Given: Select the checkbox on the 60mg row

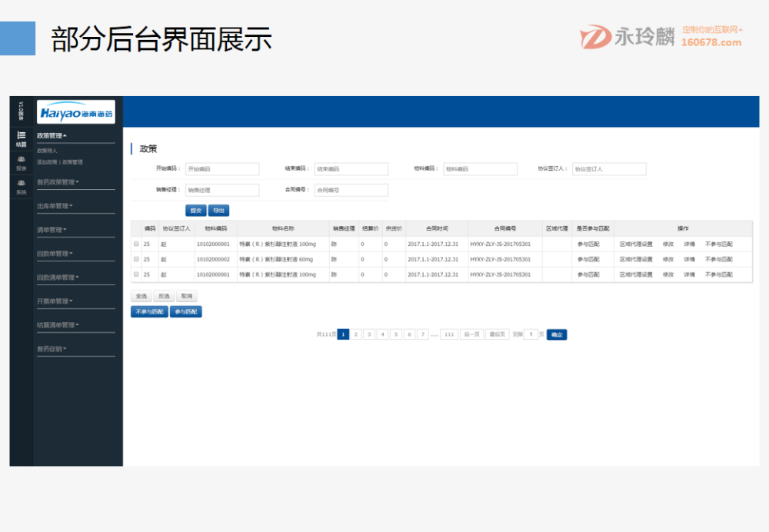Looking at the screenshot, I should pyautogui.click(x=135, y=258).
